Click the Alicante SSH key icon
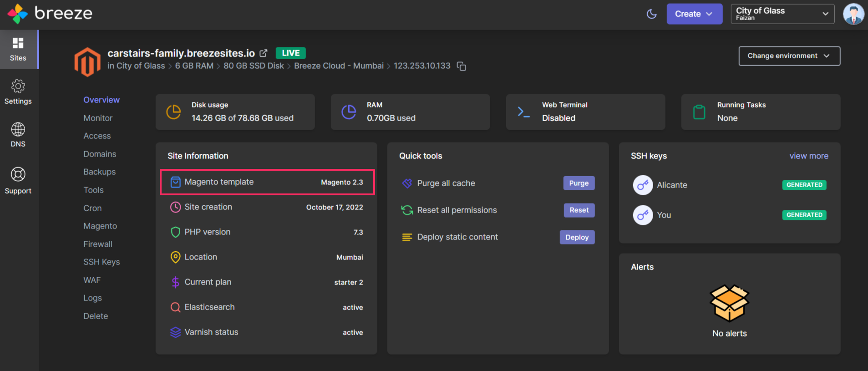868x371 pixels. pyautogui.click(x=643, y=185)
